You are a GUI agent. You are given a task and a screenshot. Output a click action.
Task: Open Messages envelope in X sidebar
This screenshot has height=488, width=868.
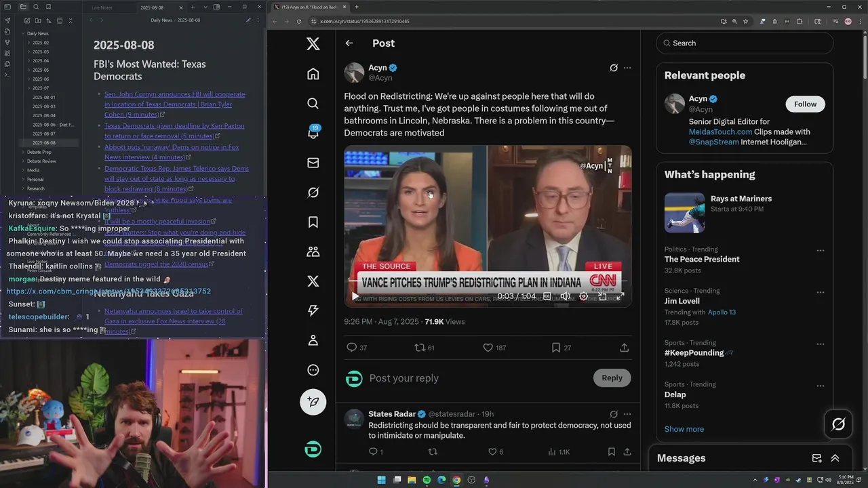(x=313, y=163)
